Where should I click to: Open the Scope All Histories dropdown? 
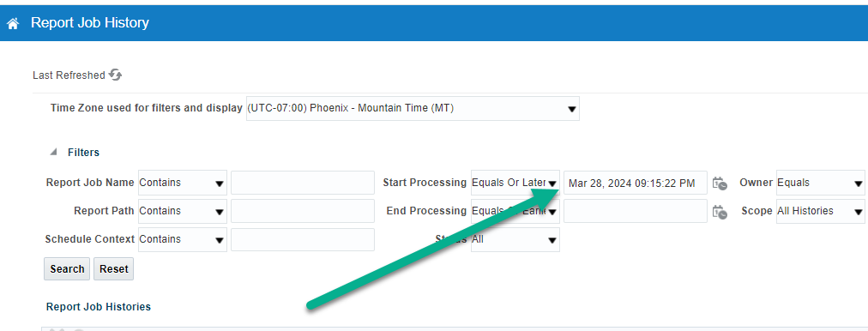click(x=820, y=211)
